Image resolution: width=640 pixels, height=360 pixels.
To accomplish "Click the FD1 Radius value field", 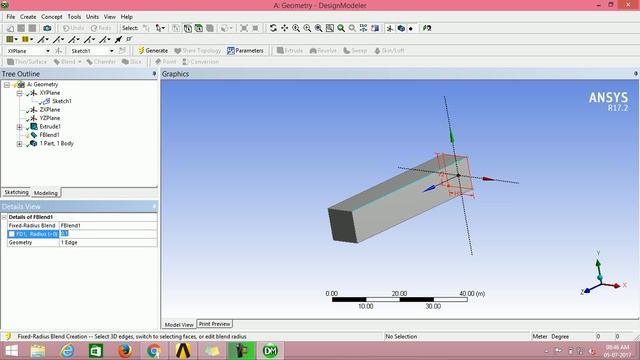I will tap(108, 234).
